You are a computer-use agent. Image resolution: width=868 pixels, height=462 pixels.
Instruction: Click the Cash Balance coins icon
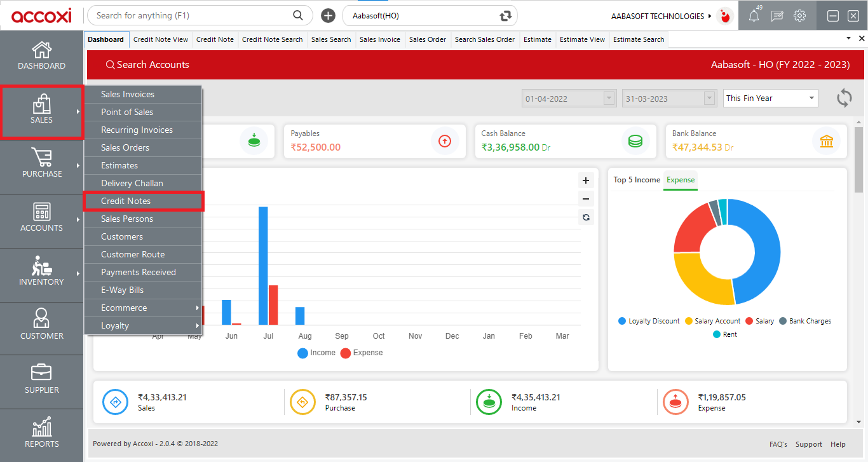click(x=635, y=141)
